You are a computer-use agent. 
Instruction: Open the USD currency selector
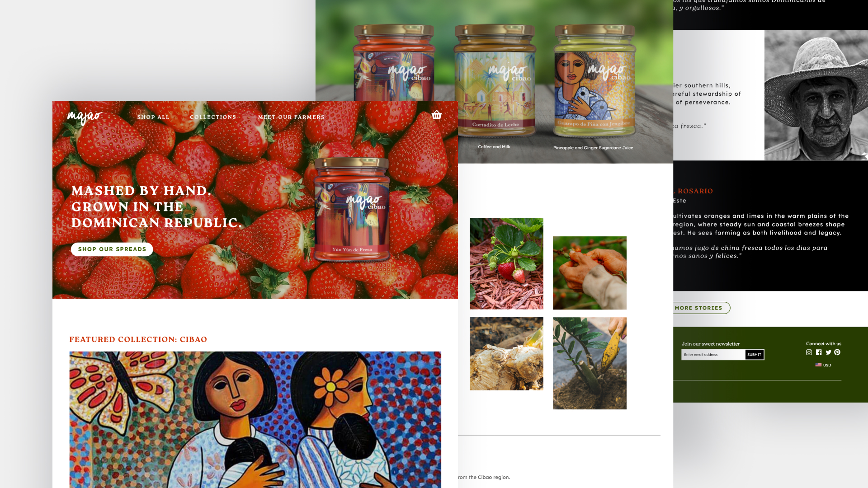pos(827,365)
